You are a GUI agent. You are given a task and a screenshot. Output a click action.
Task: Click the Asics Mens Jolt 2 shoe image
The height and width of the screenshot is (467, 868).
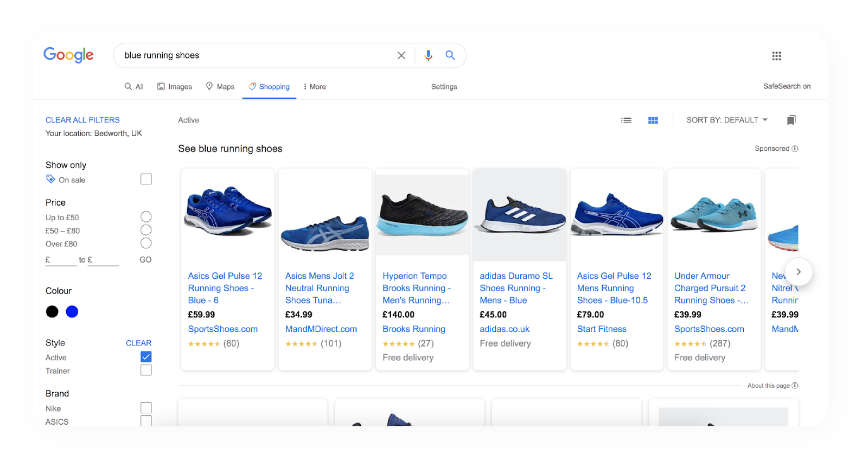point(325,233)
